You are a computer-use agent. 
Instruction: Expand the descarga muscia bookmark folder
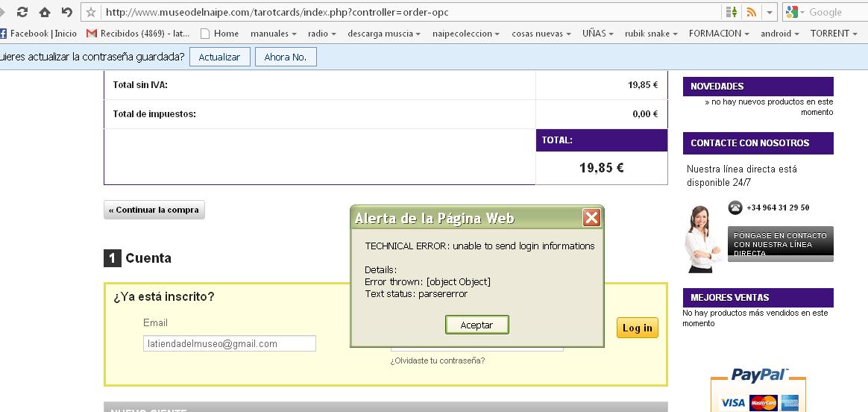coord(384,34)
